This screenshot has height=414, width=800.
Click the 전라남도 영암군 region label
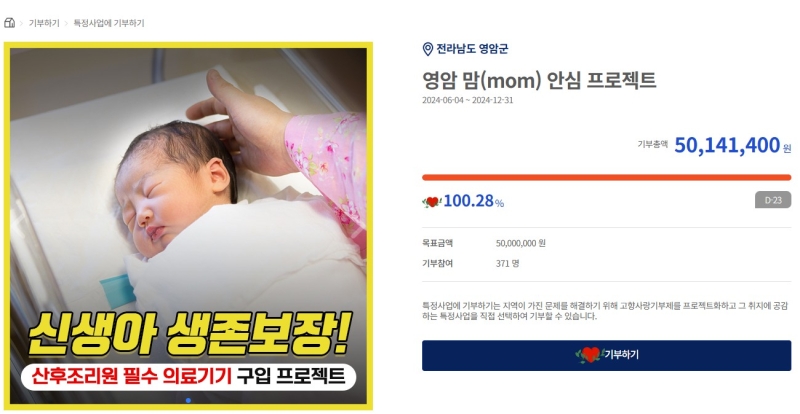pyautogui.click(x=472, y=49)
